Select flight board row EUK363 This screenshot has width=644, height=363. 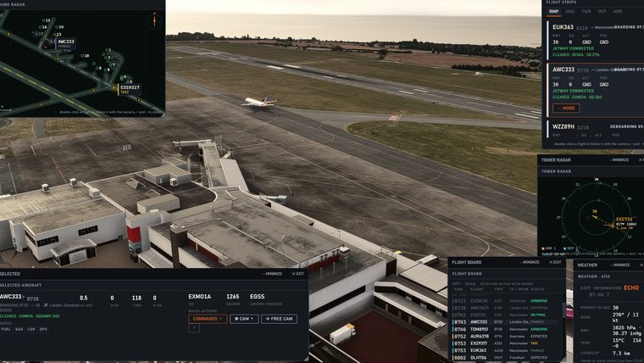coord(504,350)
